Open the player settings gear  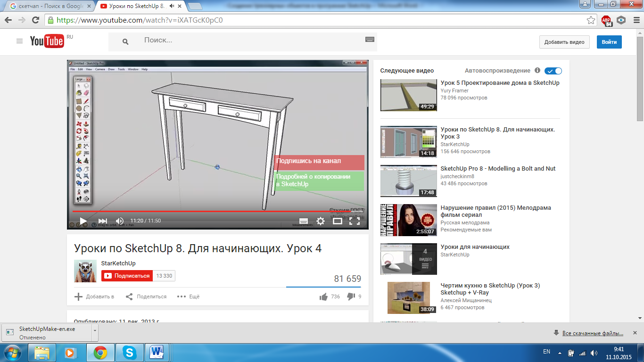(321, 221)
